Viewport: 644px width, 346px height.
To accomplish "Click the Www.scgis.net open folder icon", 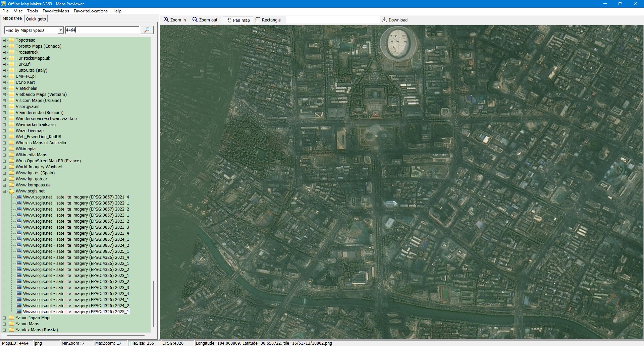I will tap(11, 191).
